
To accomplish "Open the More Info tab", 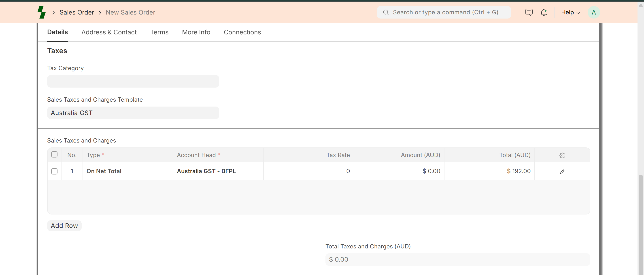I will (196, 32).
